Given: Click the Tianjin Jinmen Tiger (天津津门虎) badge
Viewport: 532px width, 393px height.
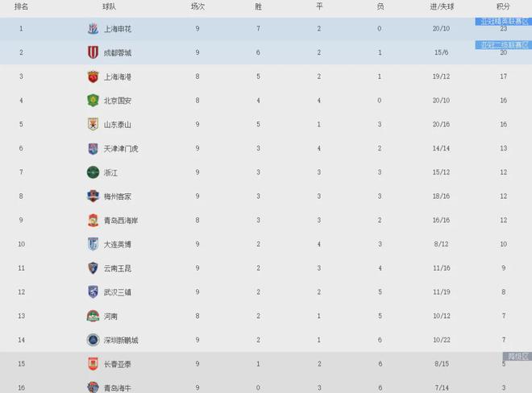Looking at the screenshot, I should [93, 148].
